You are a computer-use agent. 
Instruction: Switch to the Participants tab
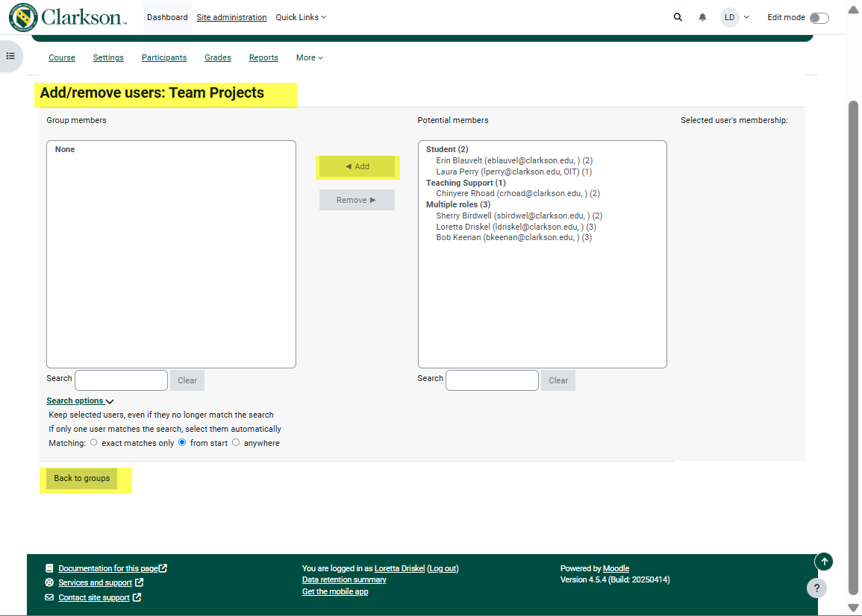pos(164,57)
